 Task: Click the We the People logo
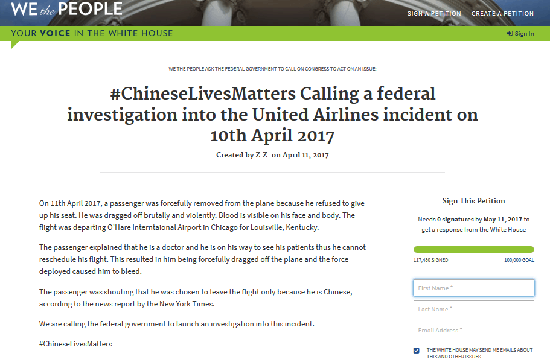point(67,8)
